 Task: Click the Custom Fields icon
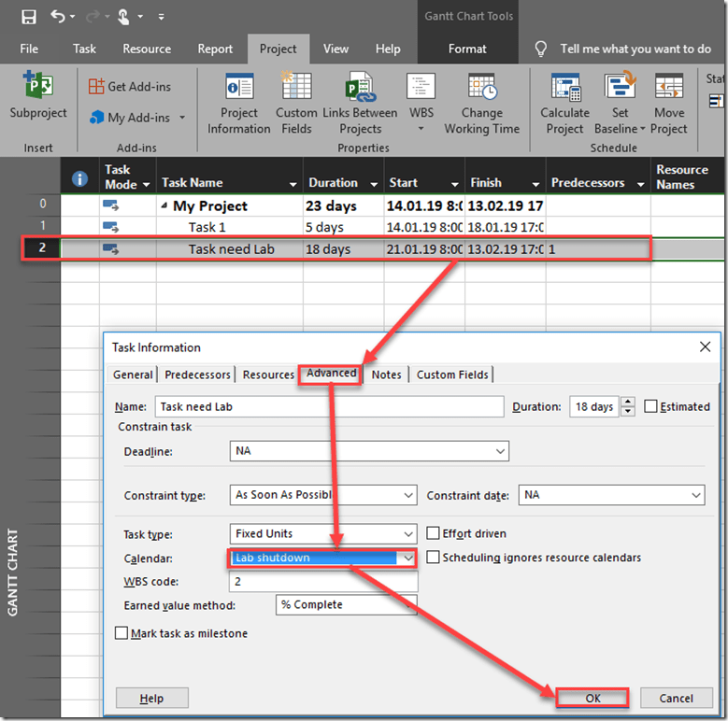[296, 103]
